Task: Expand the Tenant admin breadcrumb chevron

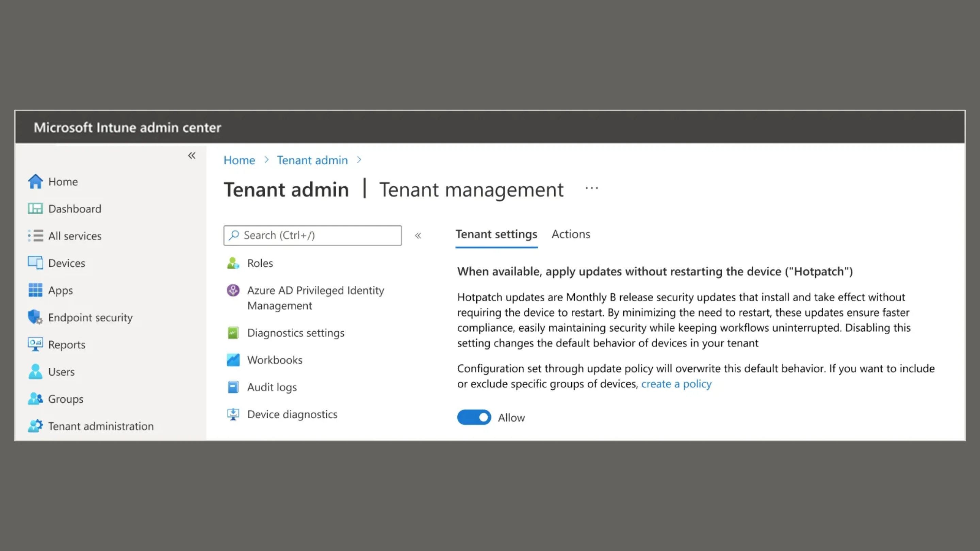Action: coord(359,160)
